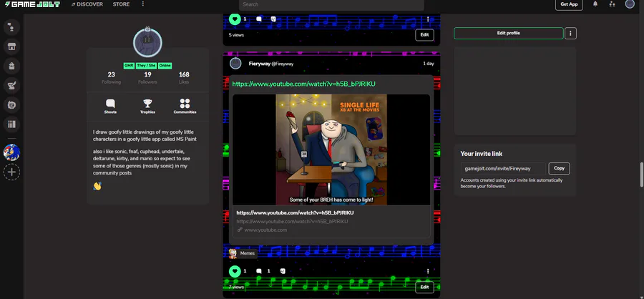Click Fireyway post author avatar

(235, 64)
